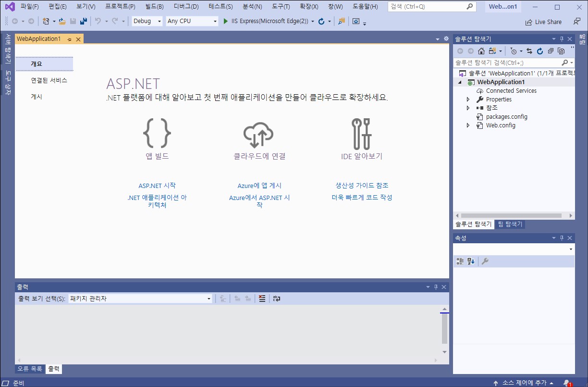Toggle auto-hide pin on Properties panel
This screenshot has height=387, width=588.
pyautogui.click(x=562, y=238)
